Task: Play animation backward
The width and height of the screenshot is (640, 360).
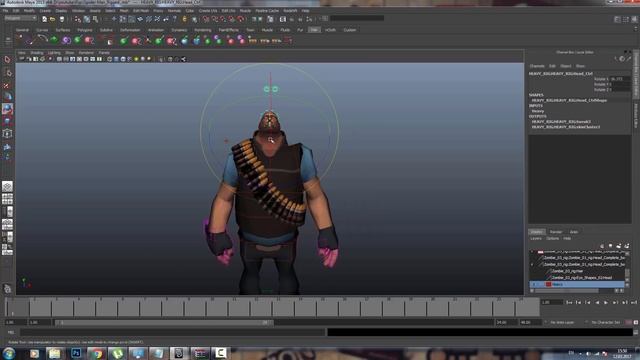Action: pos(597,302)
